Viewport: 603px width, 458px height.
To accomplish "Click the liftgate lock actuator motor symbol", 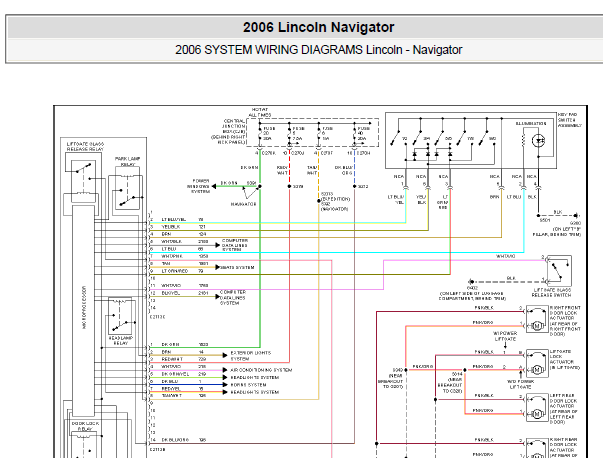I will tap(537, 370).
